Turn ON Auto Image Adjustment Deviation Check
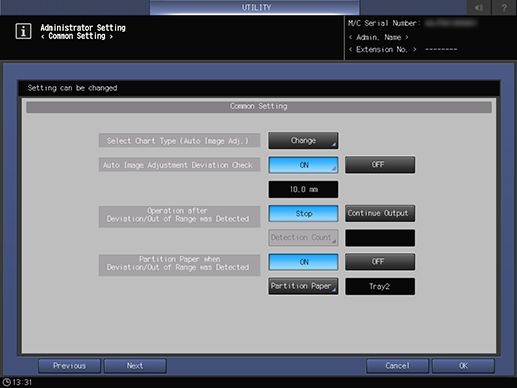The height and width of the screenshot is (388, 517). pos(303,165)
